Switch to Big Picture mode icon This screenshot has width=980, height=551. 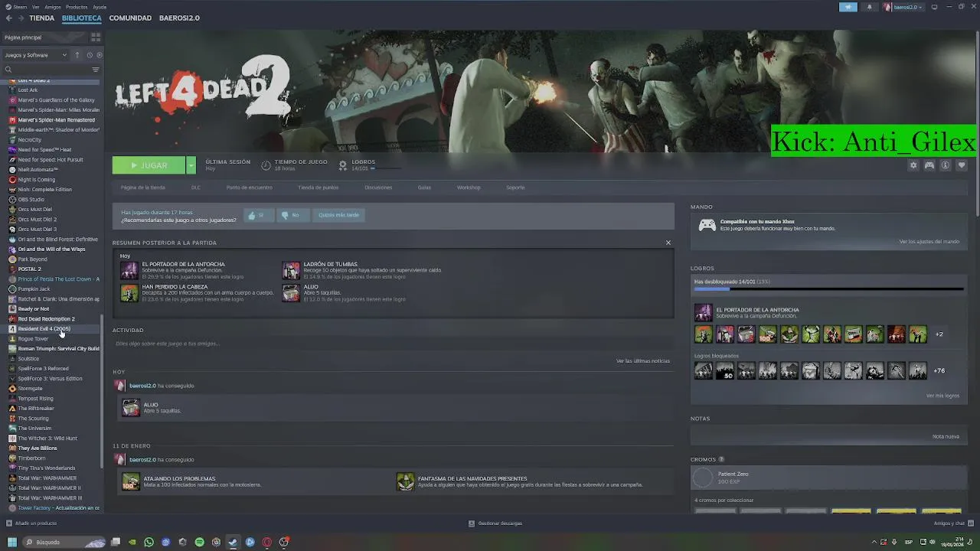pos(934,7)
